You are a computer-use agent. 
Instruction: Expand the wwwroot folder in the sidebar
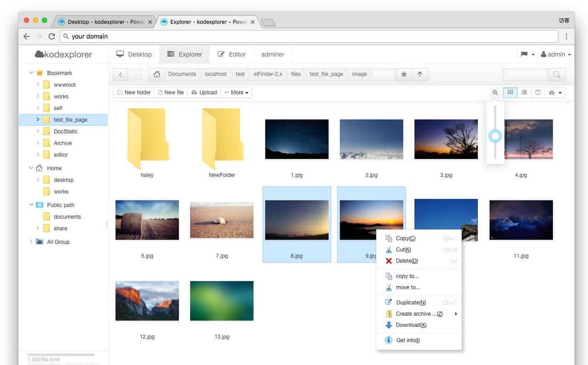[38, 84]
